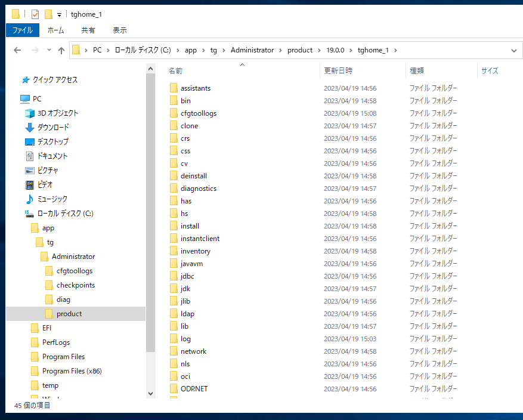Click the clone folder icon
The height and width of the screenshot is (420, 523).
click(174, 126)
